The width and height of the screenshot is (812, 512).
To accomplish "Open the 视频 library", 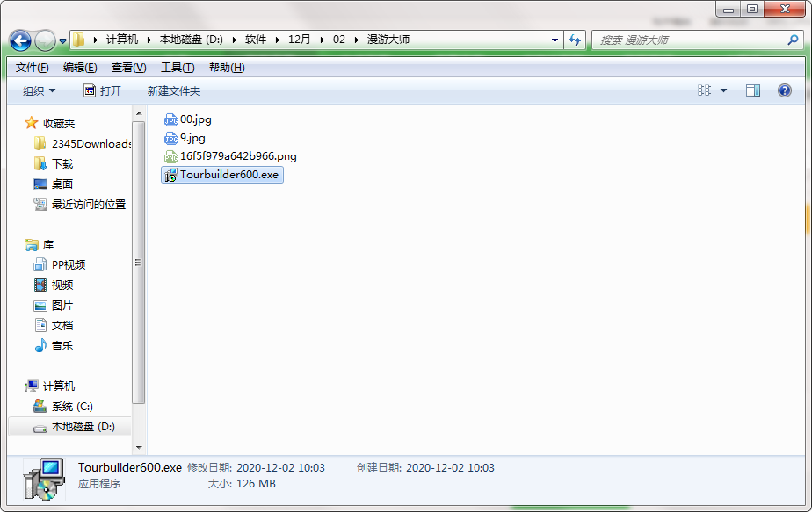I will 54,285.
